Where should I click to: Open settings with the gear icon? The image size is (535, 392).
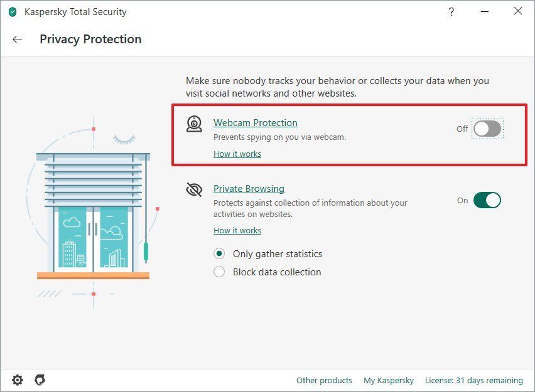pyautogui.click(x=18, y=379)
